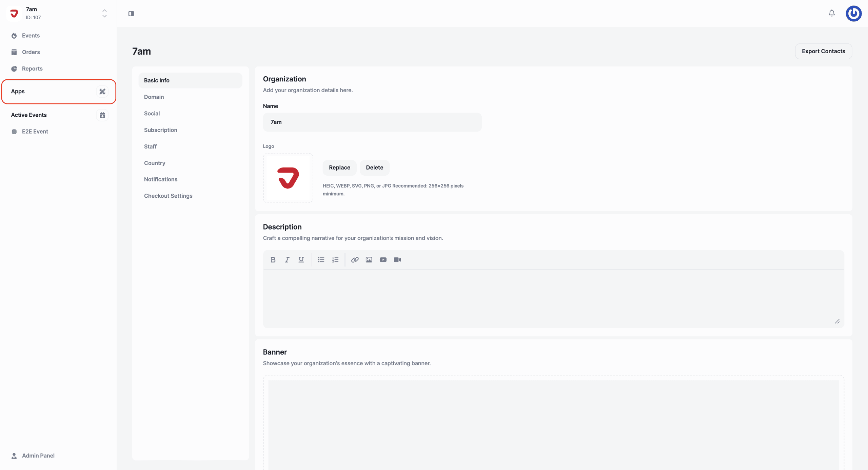This screenshot has height=470, width=868.
Task: Embed a YouTube video in description
Action: coord(383,260)
